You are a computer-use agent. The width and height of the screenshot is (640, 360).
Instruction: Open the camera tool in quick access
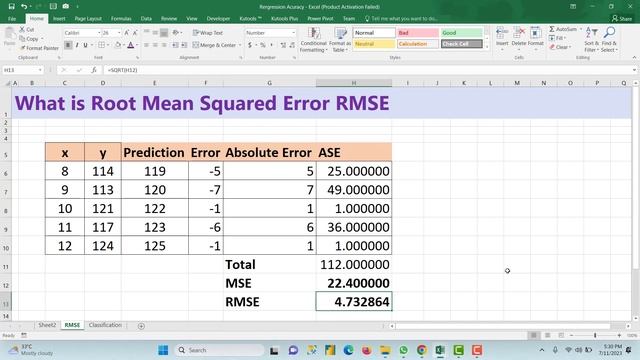[66, 7]
